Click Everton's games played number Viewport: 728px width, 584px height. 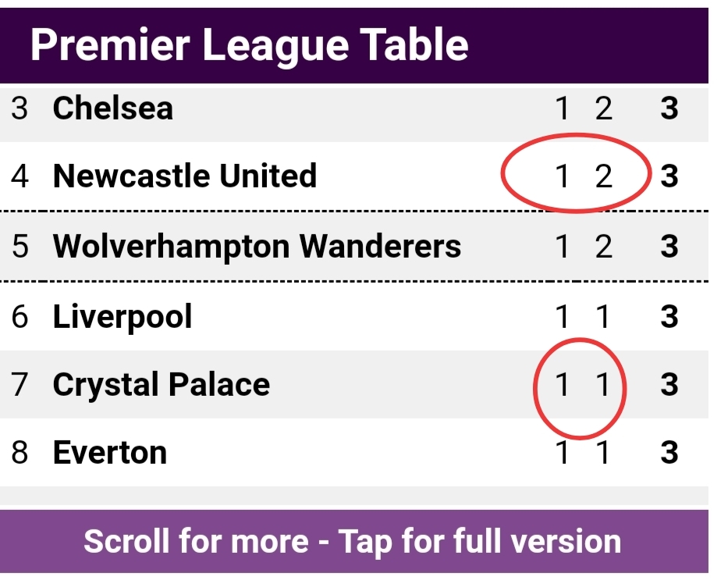[563, 453]
